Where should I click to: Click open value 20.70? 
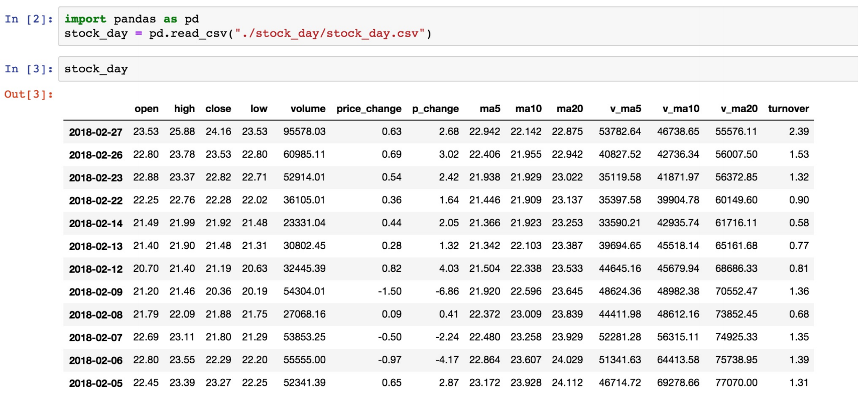click(x=146, y=269)
